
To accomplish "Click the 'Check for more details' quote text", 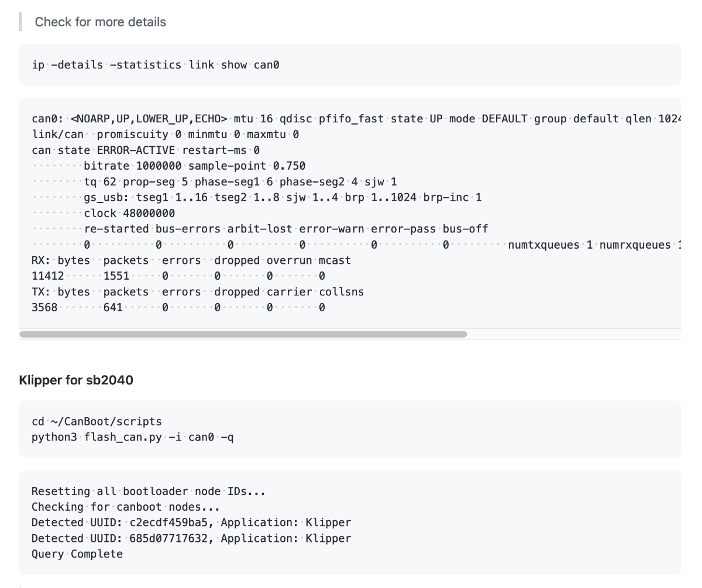I will click(101, 22).
